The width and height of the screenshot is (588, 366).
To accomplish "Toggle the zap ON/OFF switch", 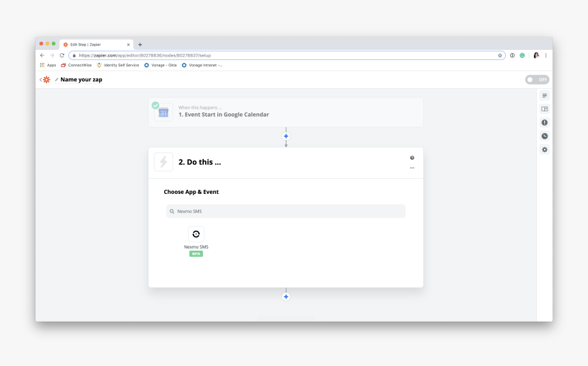I will [537, 79].
